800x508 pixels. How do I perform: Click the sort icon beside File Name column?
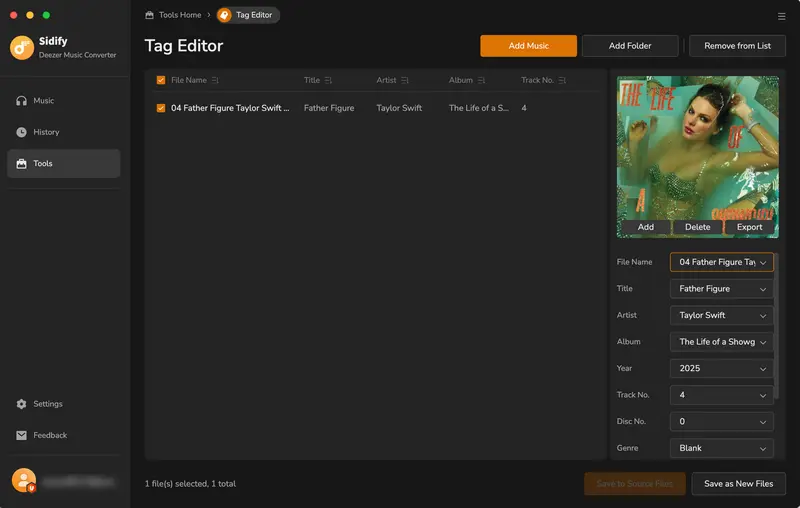click(x=215, y=80)
